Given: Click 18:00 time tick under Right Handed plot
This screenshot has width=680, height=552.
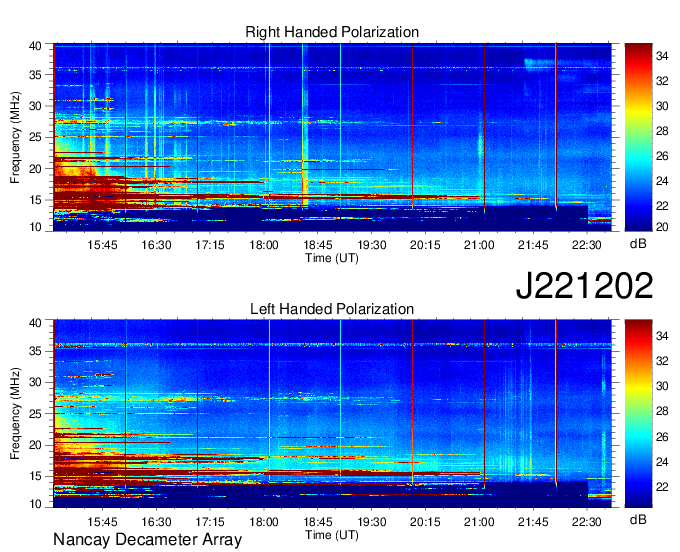Looking at the screenshot, I should pyautogui.click(x=264, y=245).
